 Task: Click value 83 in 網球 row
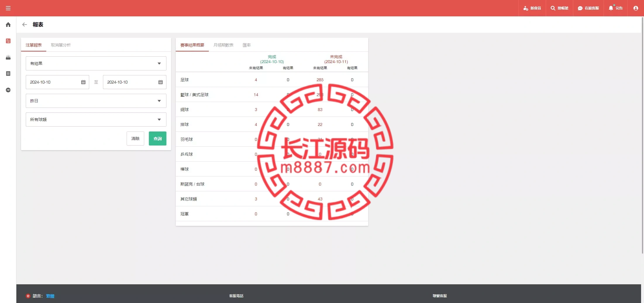(320, 110)
